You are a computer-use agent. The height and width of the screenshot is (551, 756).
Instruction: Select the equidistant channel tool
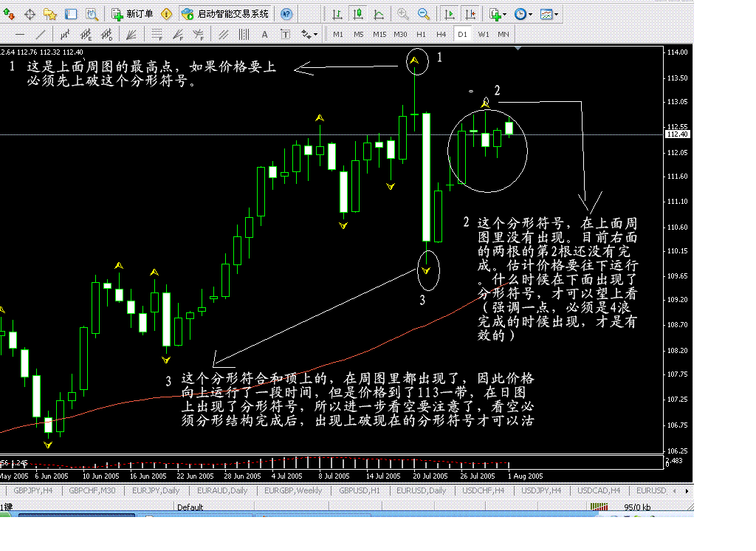tap(65, 34)
